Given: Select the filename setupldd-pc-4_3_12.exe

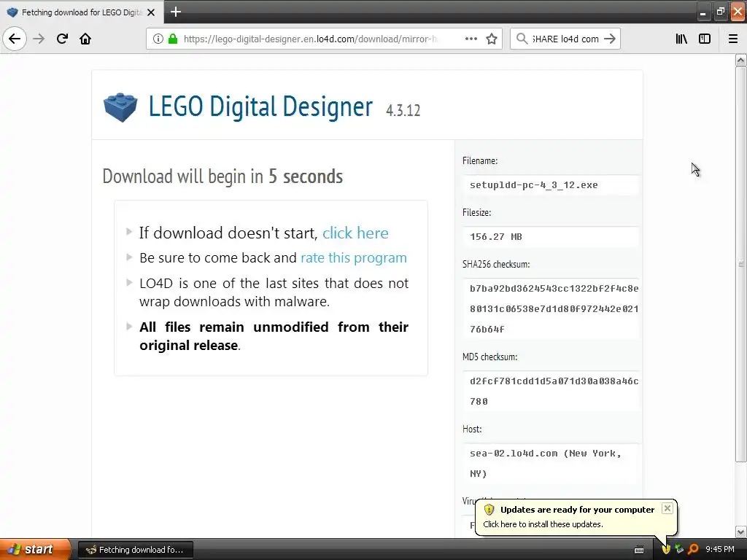Looking at the screenshot, I should 533,184.
